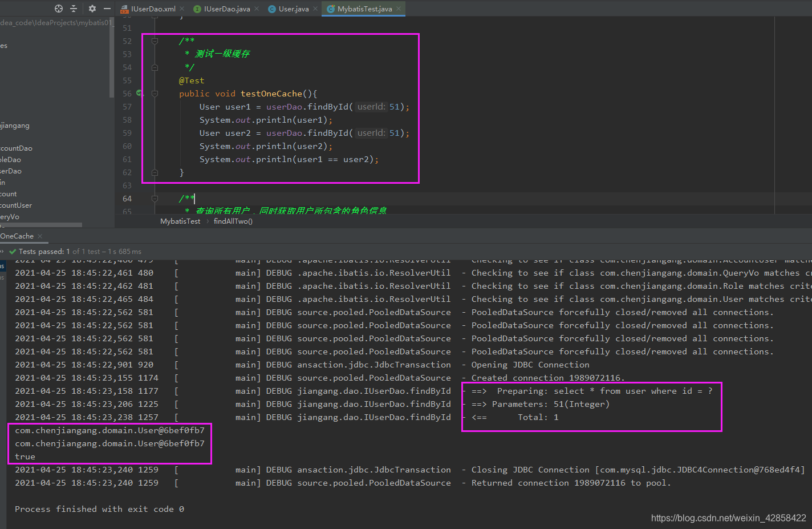This screenshot has height=529, width=812.
Task: Select the QueryVo tree item
Action: 10,217
